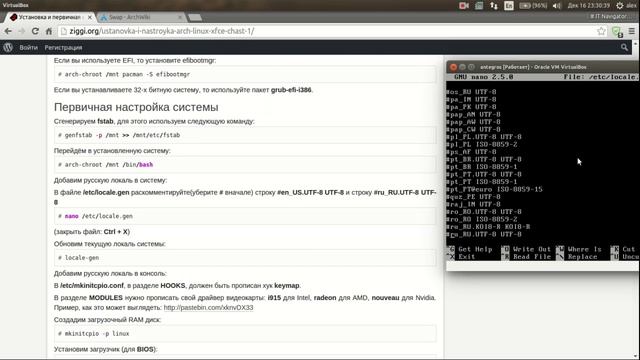
Task: Open the browser home page icon
Action: [x=49, y=31]
